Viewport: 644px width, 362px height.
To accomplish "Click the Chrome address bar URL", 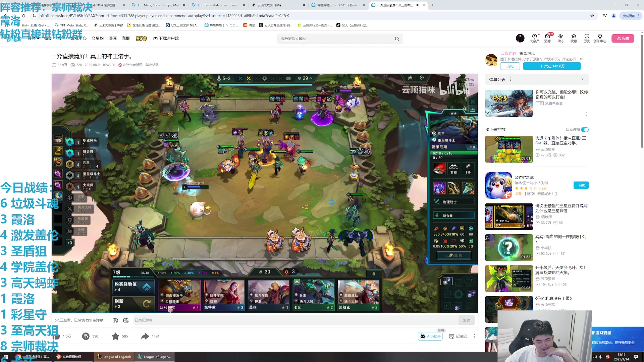I will tap(164, 16).
